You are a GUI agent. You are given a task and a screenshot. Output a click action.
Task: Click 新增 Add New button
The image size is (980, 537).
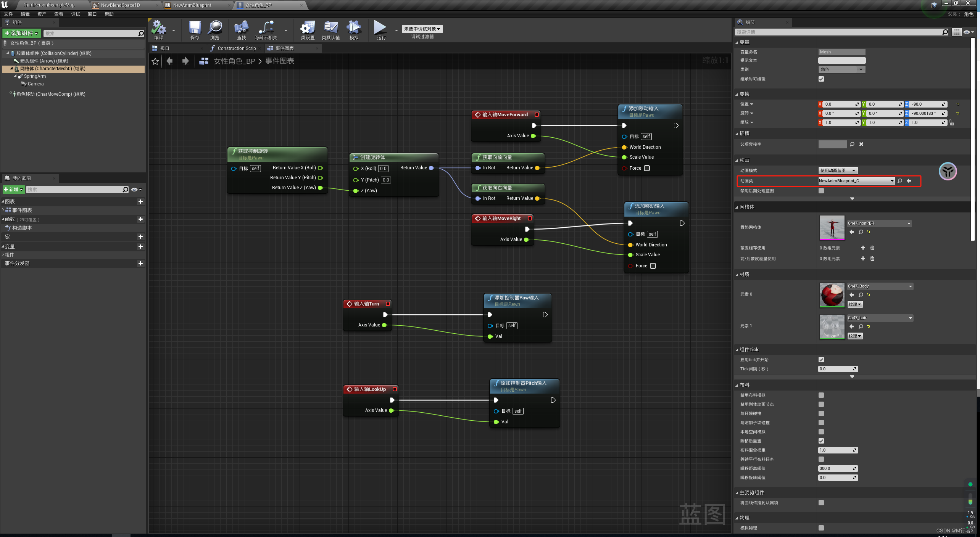coord(14,190)
